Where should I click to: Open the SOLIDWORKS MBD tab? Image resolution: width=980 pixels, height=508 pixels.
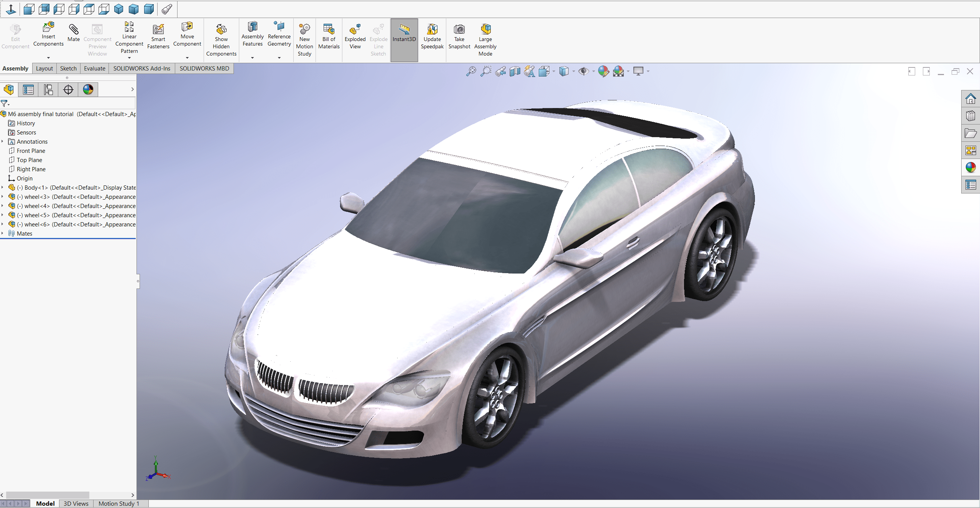pos(204,68)
